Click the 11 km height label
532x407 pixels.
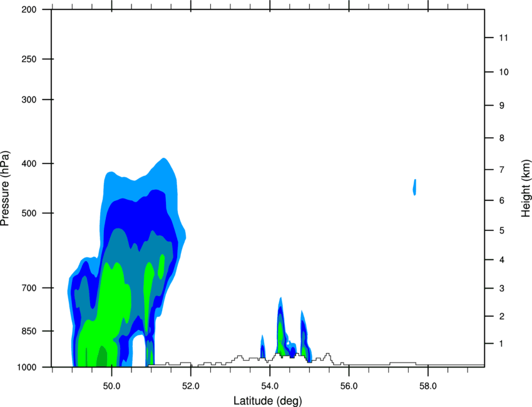pyautogui.click(x=503, y=38)
